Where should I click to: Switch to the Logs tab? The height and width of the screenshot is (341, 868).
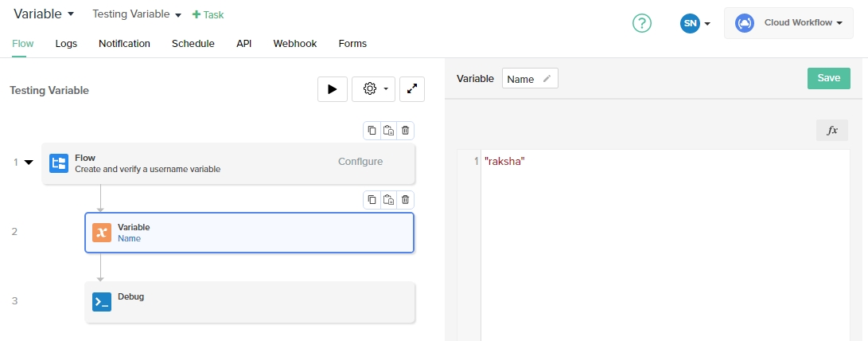pyautogui.click(x=66, y=44)
